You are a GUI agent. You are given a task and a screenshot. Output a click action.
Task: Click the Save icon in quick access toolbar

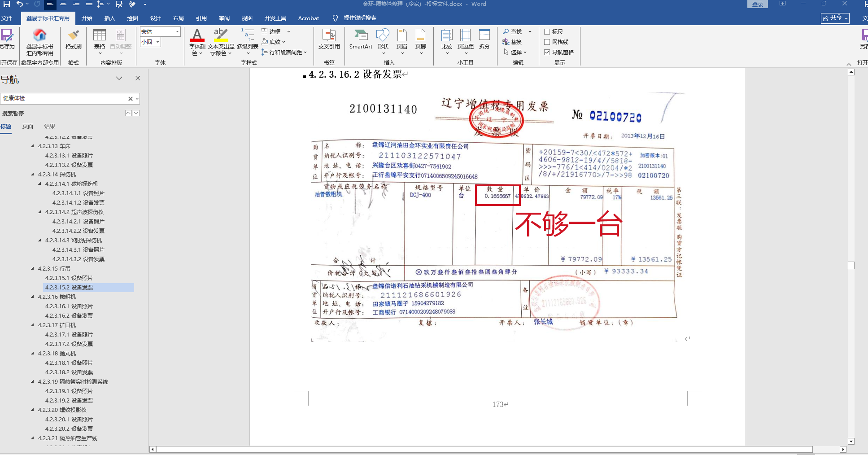click(x=7, y=4)
